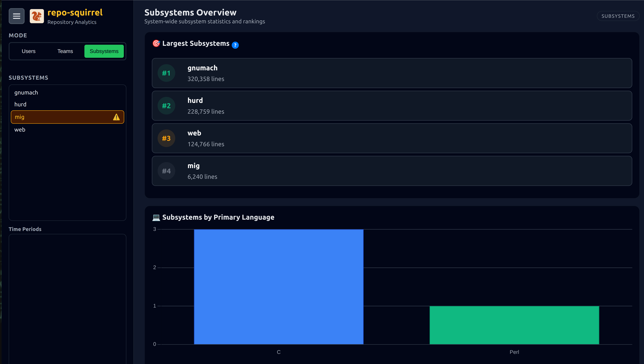
Task: Switch mode to Users
Action: [28, 51]
